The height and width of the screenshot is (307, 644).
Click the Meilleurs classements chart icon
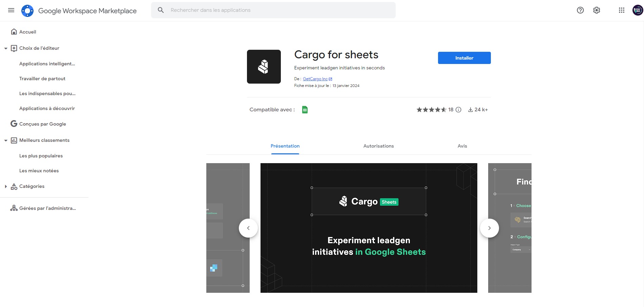(14, 140)
